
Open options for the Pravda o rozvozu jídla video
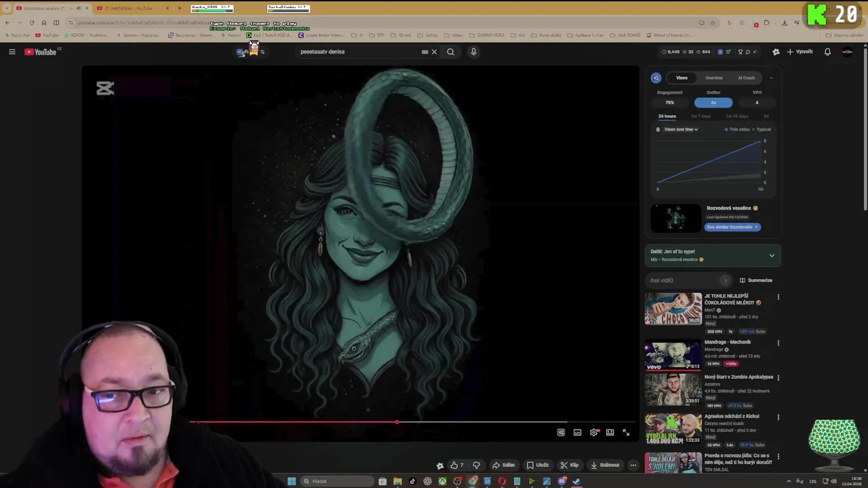[778, 457]
